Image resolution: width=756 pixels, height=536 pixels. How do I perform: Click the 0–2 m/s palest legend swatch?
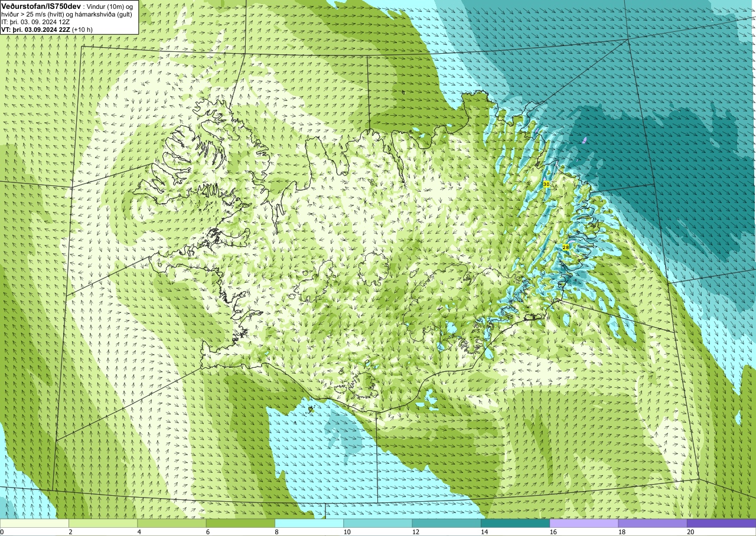click(34, 523)
